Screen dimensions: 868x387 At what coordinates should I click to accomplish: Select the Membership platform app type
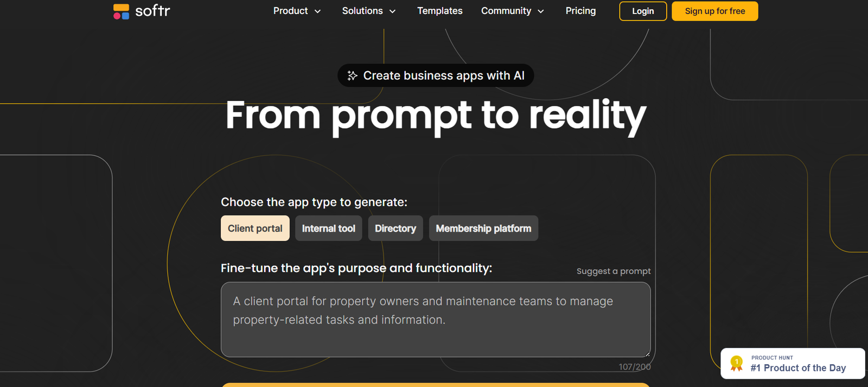pyautogui.click(x=483, y=229)
